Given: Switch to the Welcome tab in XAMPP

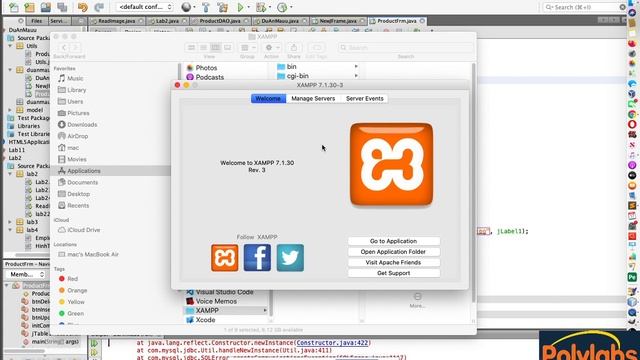Looking at the screenshot, I should (x=268, y=98).
